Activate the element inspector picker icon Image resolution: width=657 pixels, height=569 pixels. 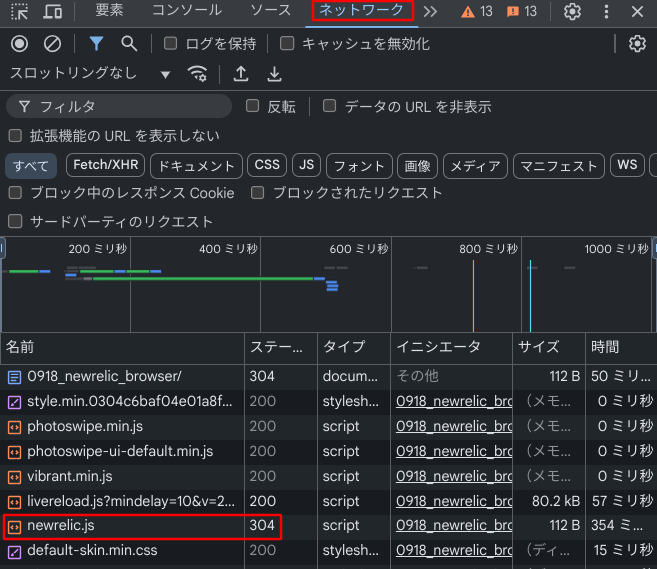pos(19,11)
